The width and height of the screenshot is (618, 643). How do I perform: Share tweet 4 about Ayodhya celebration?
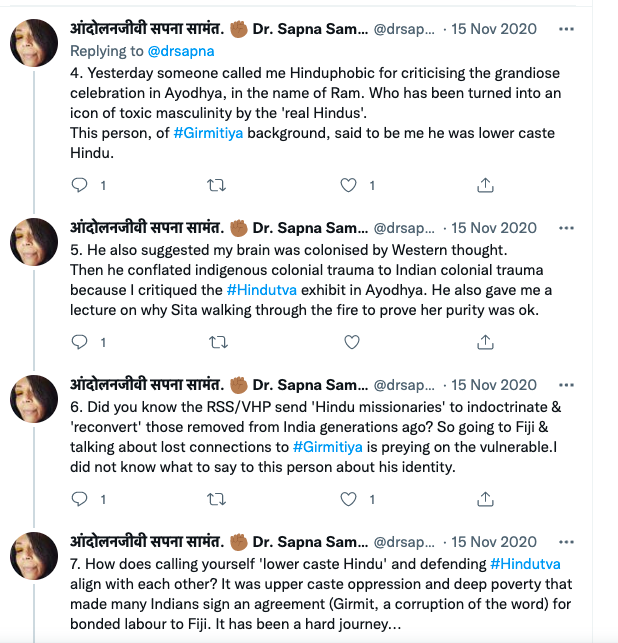[484, 185]
